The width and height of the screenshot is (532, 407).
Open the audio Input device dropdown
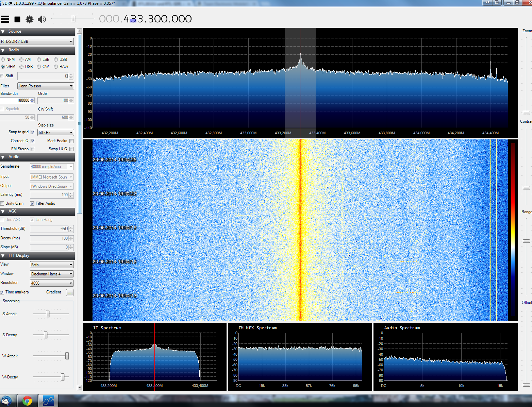tap(52, 177)
